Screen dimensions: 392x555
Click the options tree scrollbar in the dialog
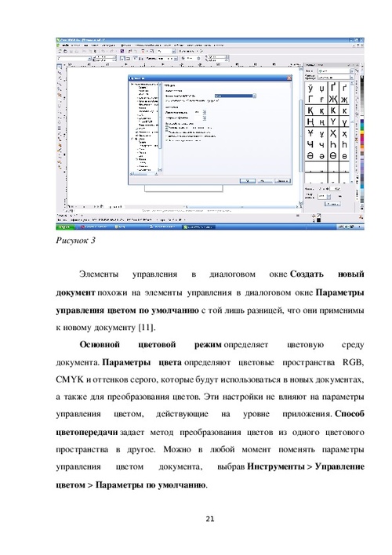(x=160, y=128)
